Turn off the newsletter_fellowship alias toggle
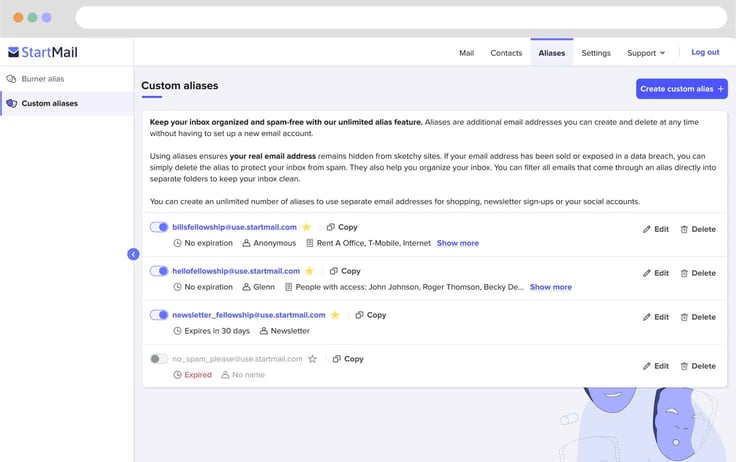The image size is (736, 462). (159, 315)
